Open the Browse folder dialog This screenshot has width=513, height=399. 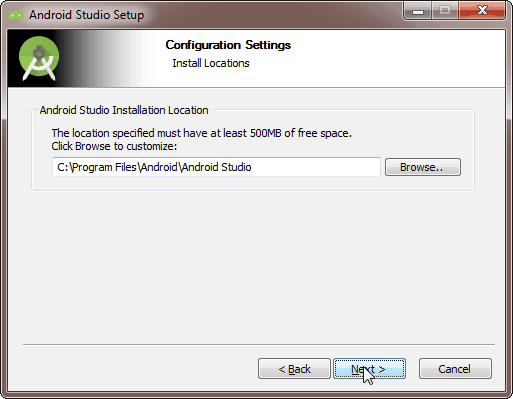pos(423,167)
